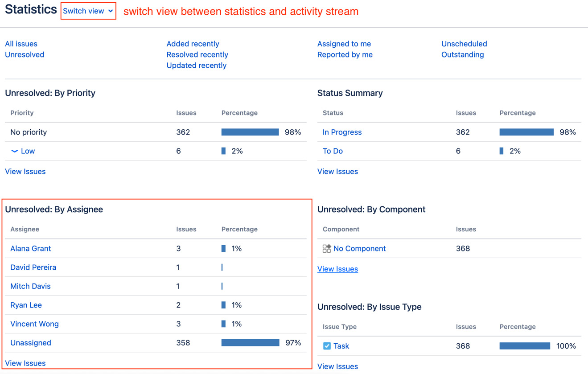
Task: Click the 98% percentage bar for No priority
Action: click(250, 132)
